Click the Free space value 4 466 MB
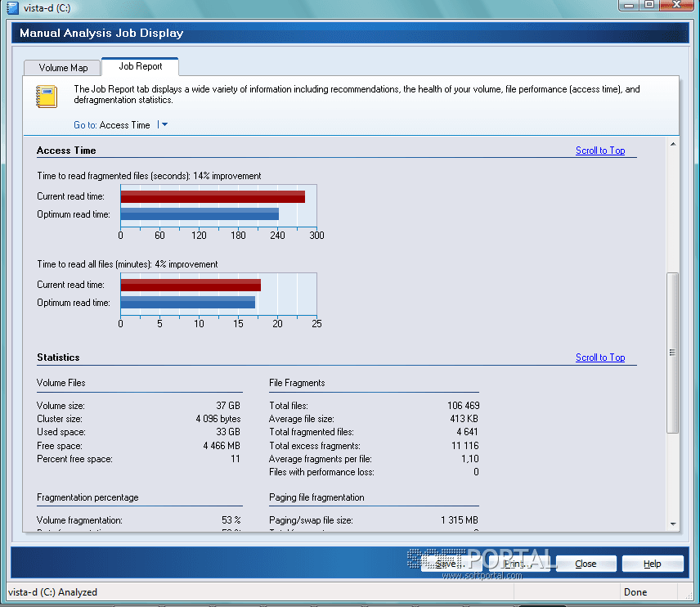The width and height of the screenshot is (700, 607). pyautogui.click(x=222, y=446)
